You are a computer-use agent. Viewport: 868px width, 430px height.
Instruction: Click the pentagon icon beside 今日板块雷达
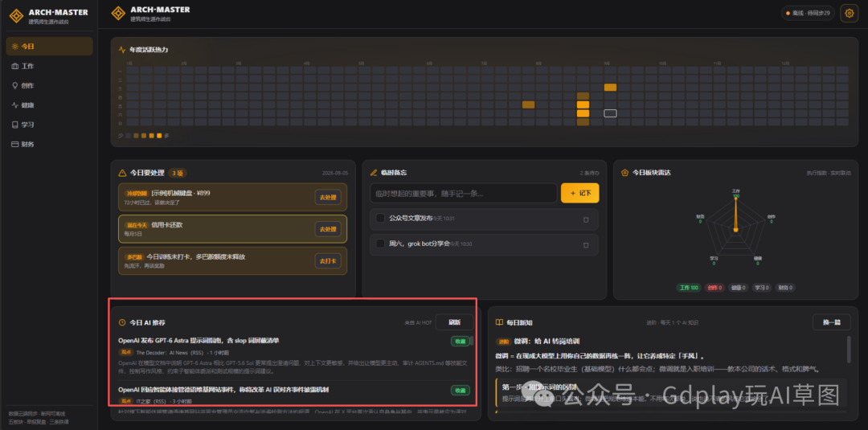click(625, 173)
